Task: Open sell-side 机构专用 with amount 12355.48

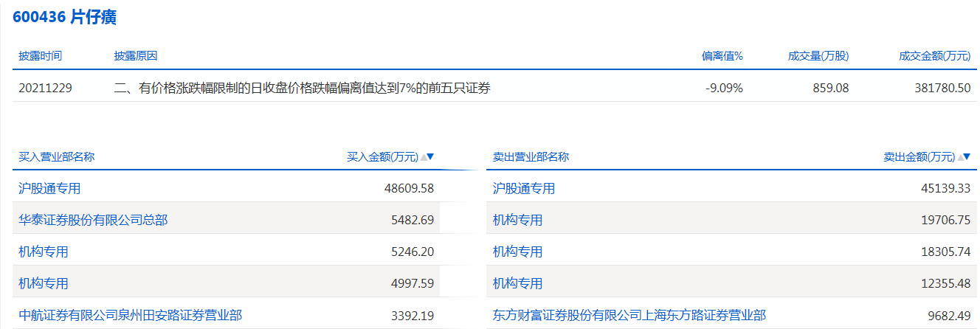Action: [x=517, y=283]
